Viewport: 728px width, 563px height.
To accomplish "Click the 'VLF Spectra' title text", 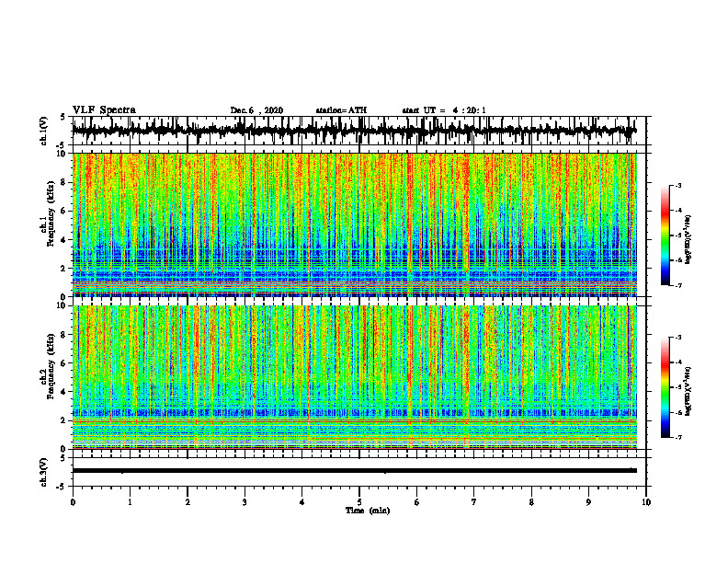I will [x=104, y=110].
